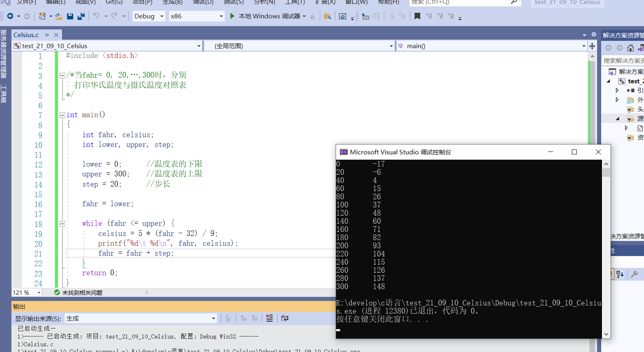The image size is (644, 352).
Task: Click the Open File folder icon
Action: click(x=59, y=16)
